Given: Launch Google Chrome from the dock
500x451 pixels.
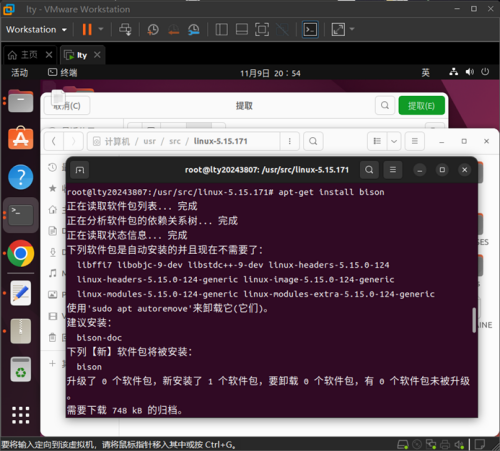Looking at the screenshot, I should point(21,253).
